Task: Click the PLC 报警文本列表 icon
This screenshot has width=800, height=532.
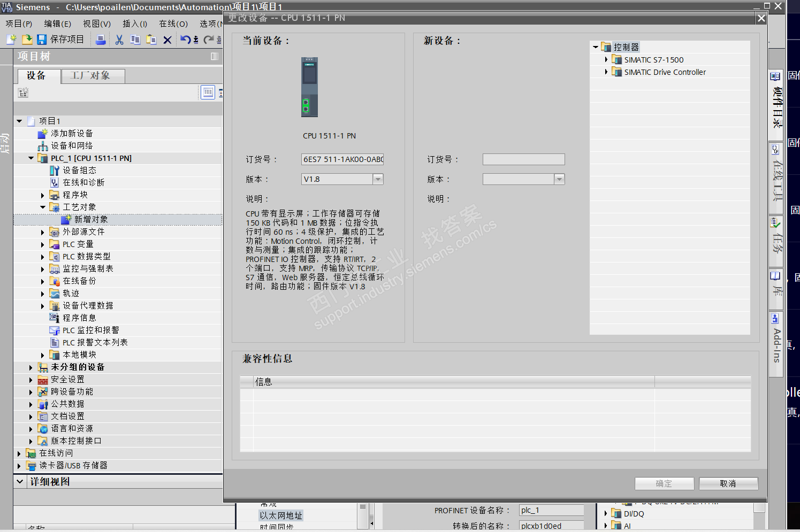Action: coord(55,342)
